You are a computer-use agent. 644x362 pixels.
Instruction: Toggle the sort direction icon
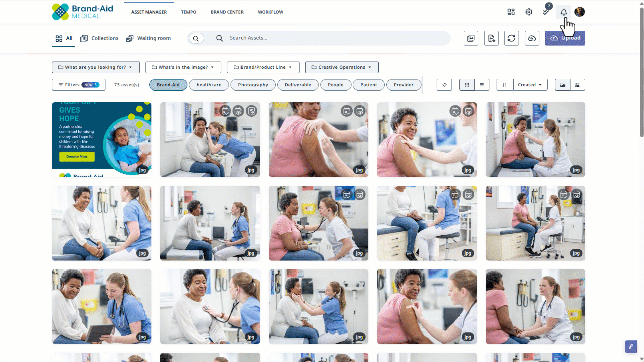tap(504, 85)
